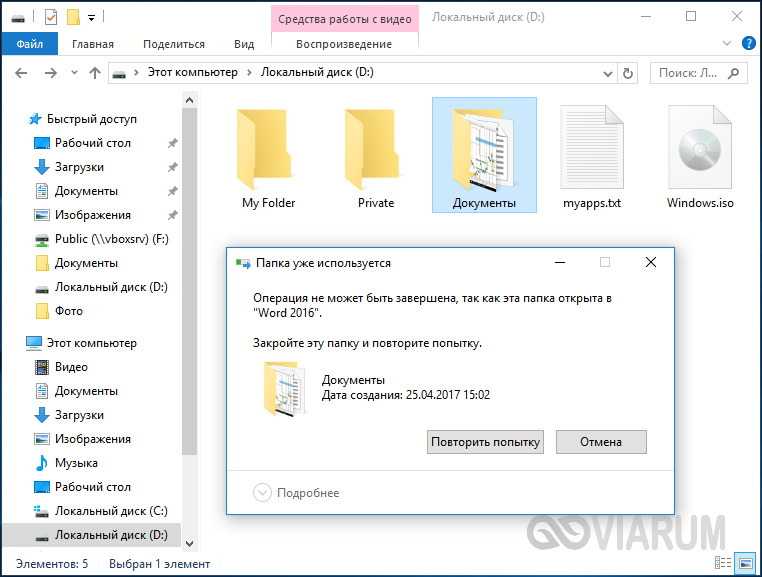The image size is (762, 577).
Task: Click the Документы folder thumbnail in dialog
Action: pyautogui.click(x=287, y=388)
